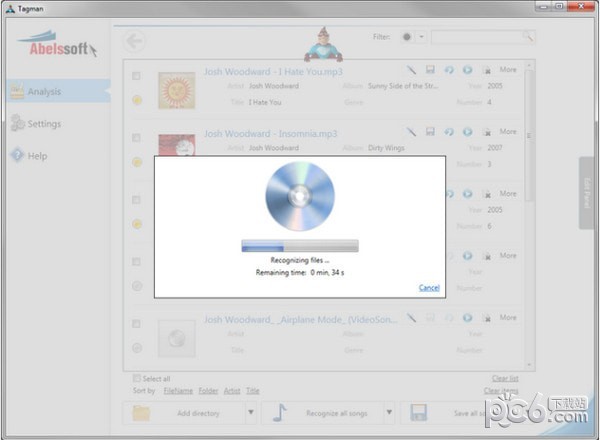Tick the checkbox for Insomnia.mp3
This screenshot has width=600, height=440.
(x=136, y=137)
